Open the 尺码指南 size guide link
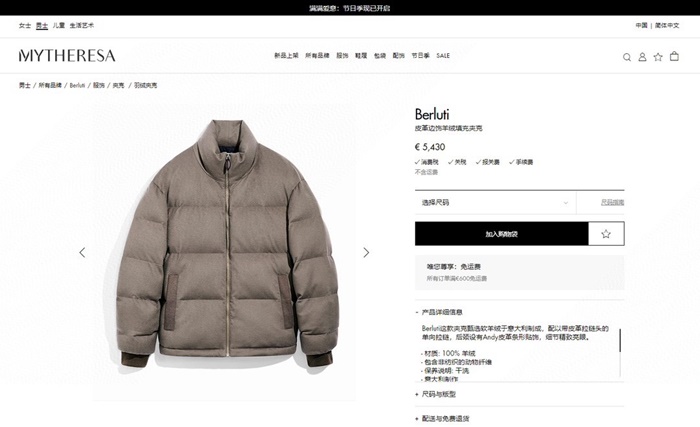 click(x=612, y=202)
